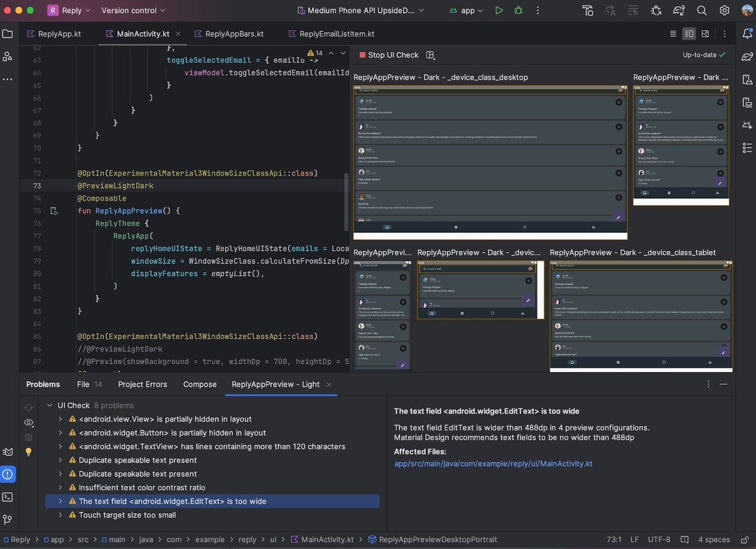Click Attach Debugger to Android Process icon

(656, 11)
